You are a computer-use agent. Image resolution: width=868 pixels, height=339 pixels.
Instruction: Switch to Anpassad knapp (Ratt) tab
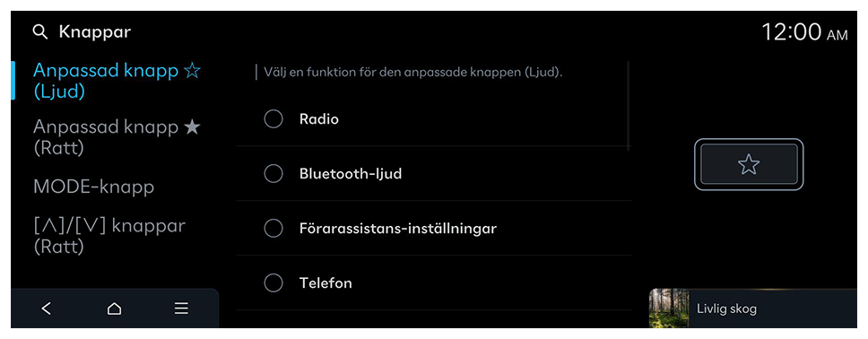pyautogui.click(x=117, y=137)
